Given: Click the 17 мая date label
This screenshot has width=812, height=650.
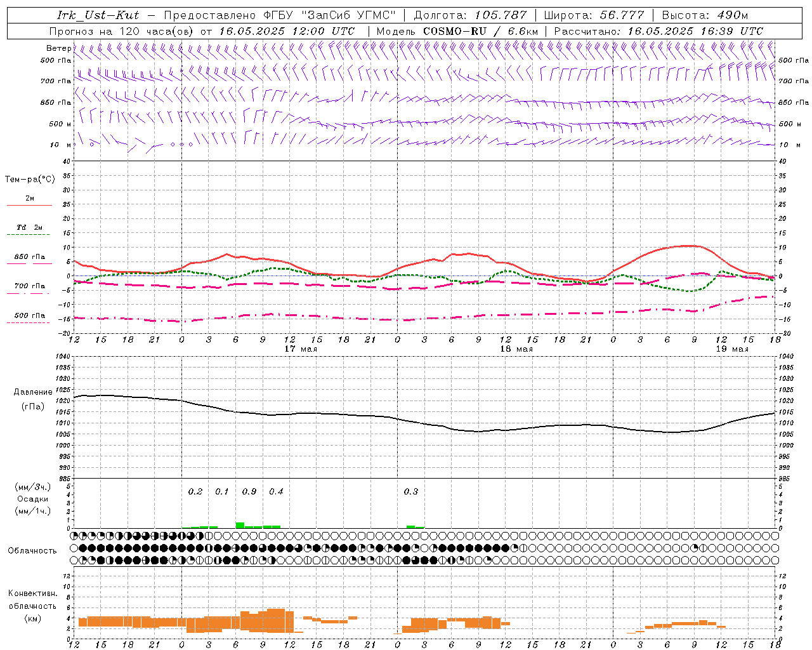Looking at the screenshot, I should [x=301, y=348].
